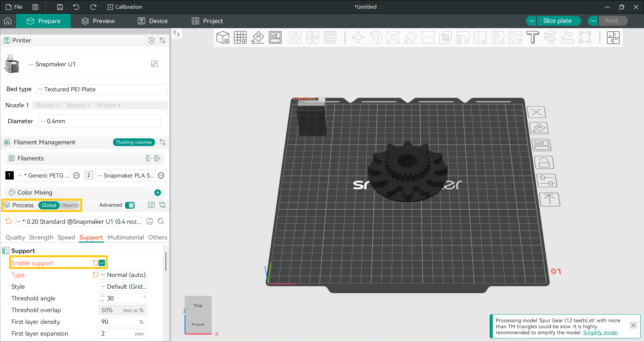Select the Move tool

point(358,38)
